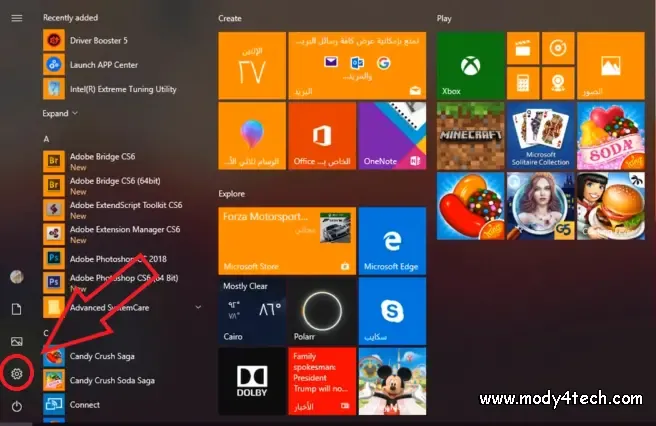Open the Calculator small tile
The width and height of the screenshot is (656, 426).
point(523,83)
